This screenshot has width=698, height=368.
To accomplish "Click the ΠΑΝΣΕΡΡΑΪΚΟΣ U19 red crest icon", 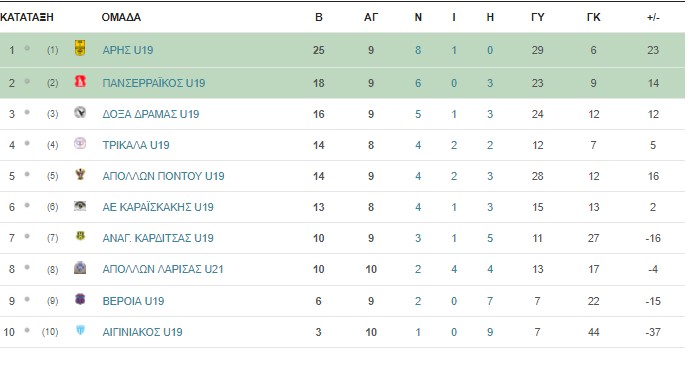I will [x=80, y=81].
